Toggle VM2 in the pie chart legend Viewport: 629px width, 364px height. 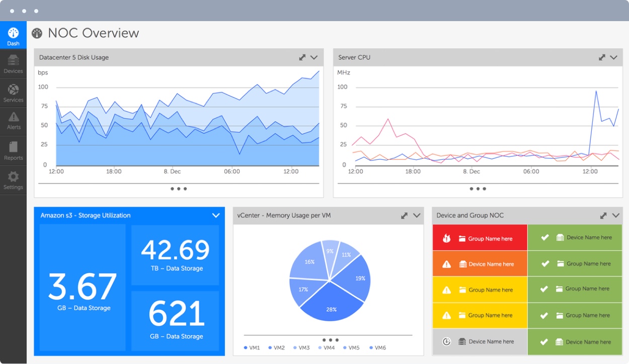click(x=276, y=347)
